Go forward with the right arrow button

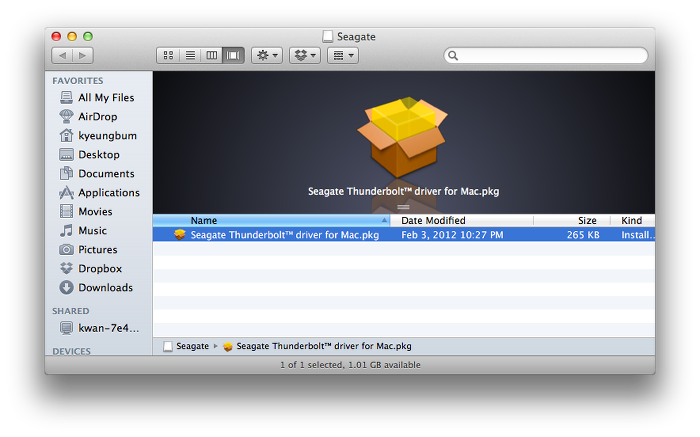(x=83, y=55)
